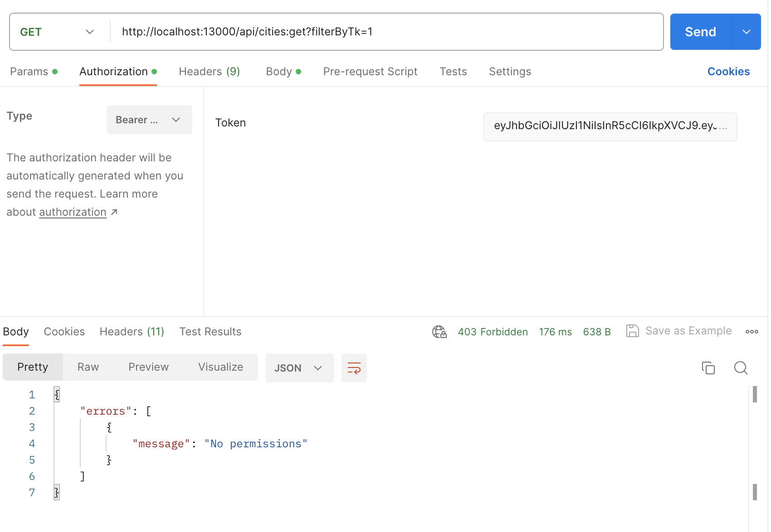Switch response view to Raw
The width and height of the screenshot is (771, 532).
[88, 367]
